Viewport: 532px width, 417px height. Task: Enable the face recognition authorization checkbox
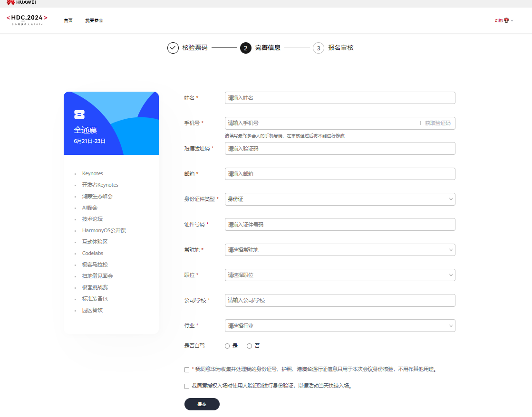[186, 386]
